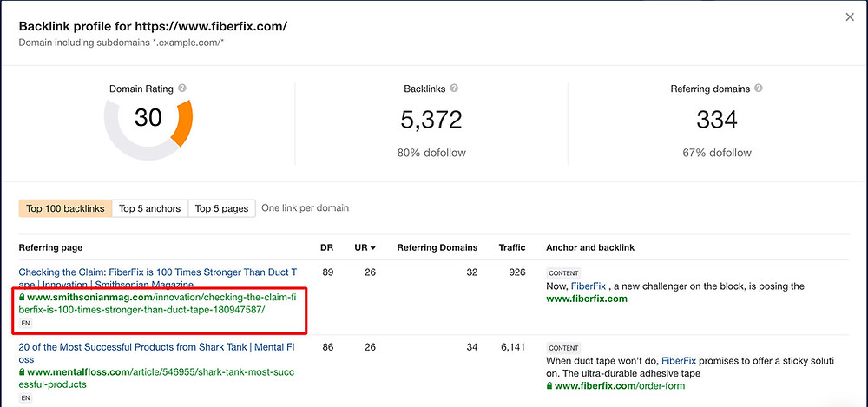Open www.fiberfix.com/order-form backlink link
Viewport: 868px width, 407px height.
click(620, 386)
